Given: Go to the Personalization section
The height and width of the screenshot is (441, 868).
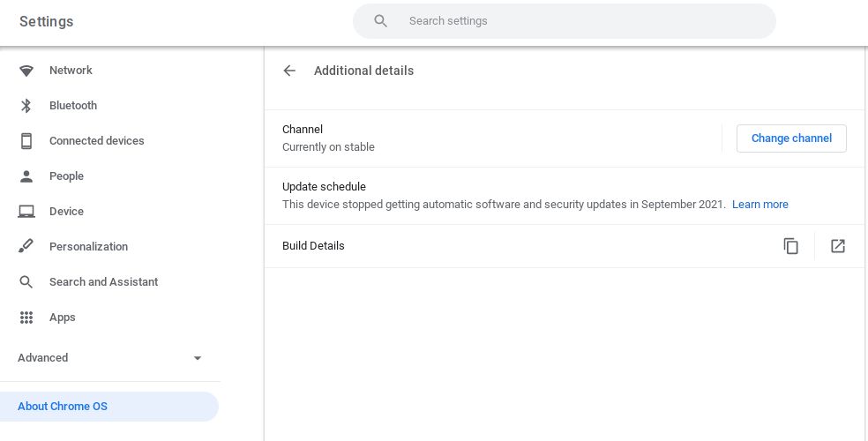Looking at the screenshot, I should point(88,246).
